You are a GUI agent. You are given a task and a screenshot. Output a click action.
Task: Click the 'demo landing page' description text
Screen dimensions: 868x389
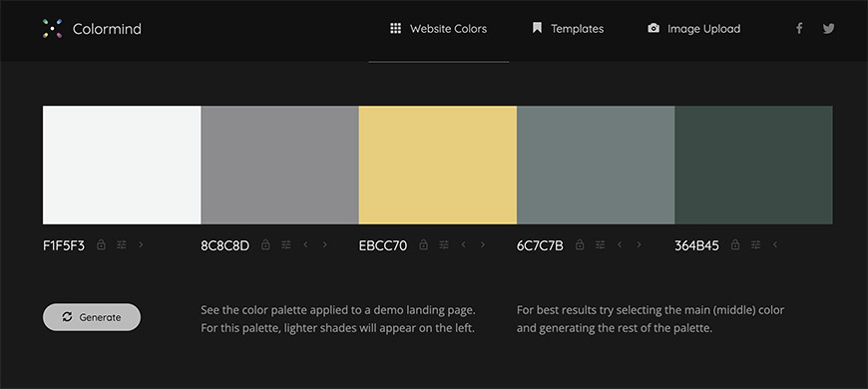(337, 319)
